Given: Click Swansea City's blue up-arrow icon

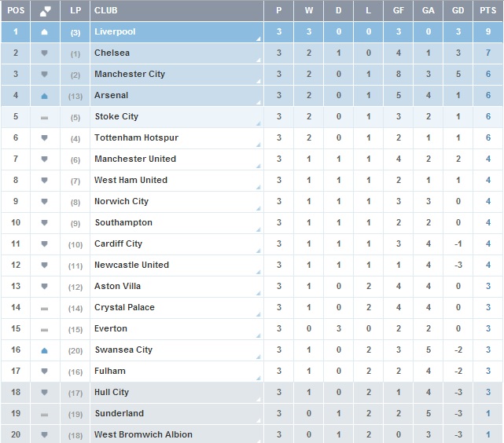Looking at the screenshot, I should coord(44,350).
